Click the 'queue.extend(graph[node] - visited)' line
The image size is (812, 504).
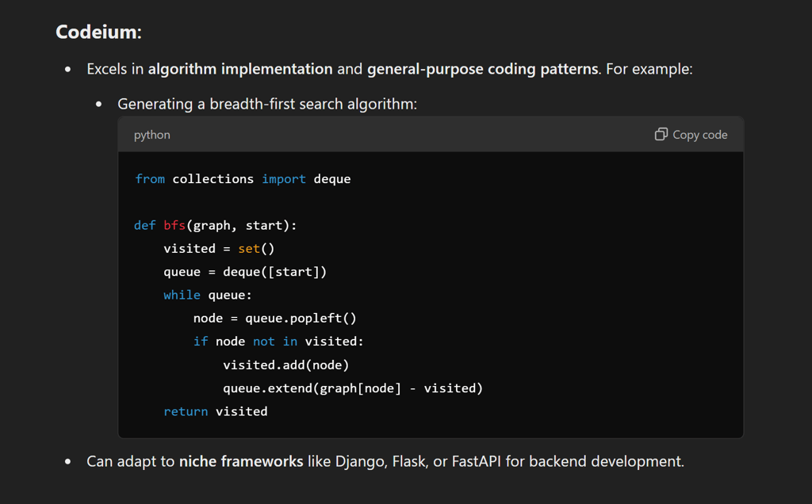(x=353, y=388)
